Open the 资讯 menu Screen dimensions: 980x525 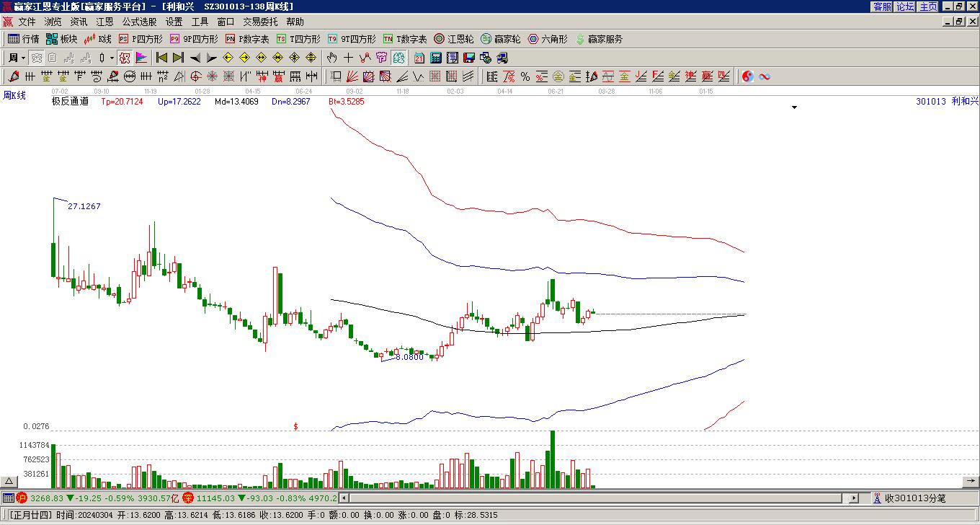coord(79,22)
